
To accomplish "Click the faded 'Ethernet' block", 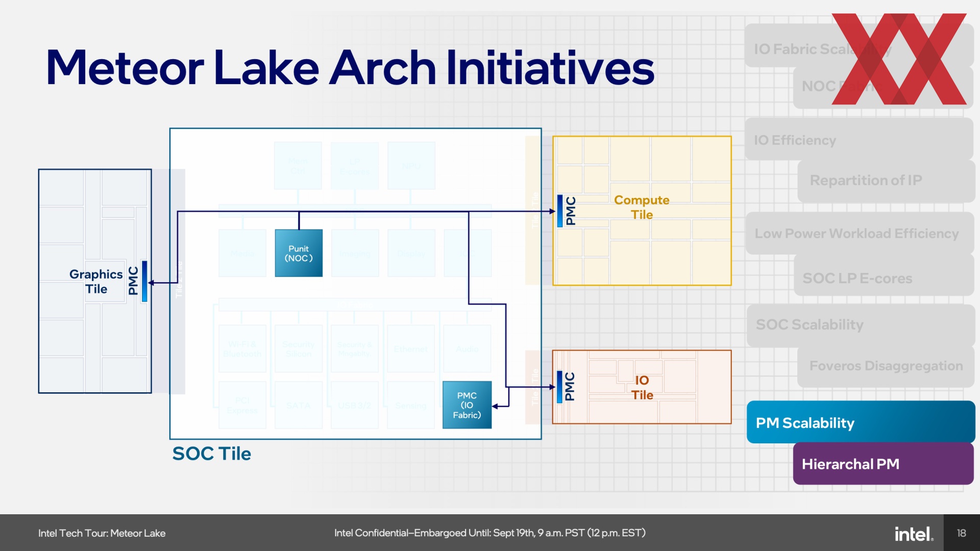I will click(411, 349).
